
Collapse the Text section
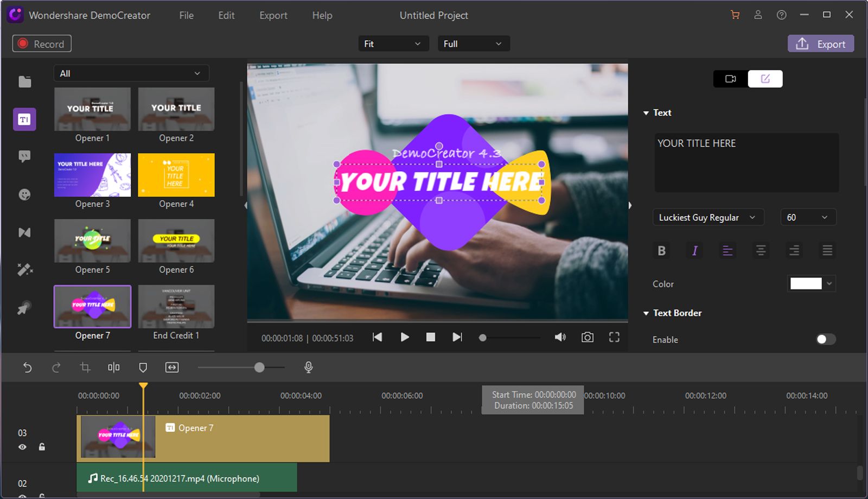point(646,112)
